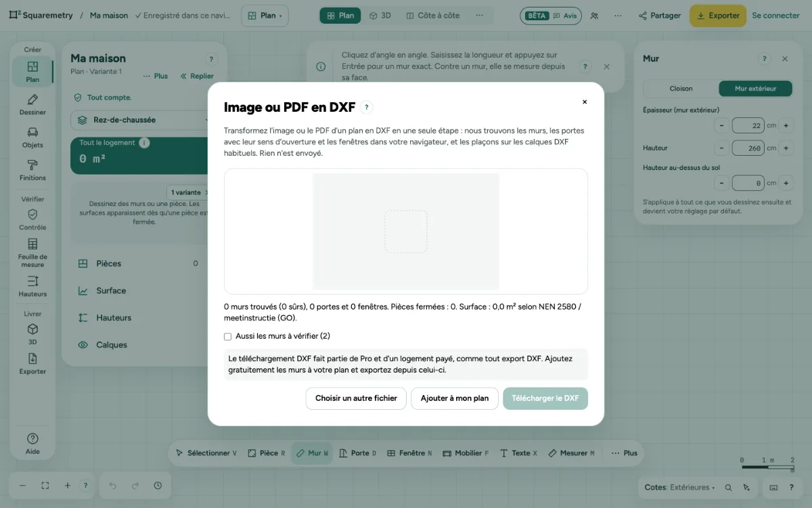Open the collaborators people icon in the top bar

click(x=594, y=16)
